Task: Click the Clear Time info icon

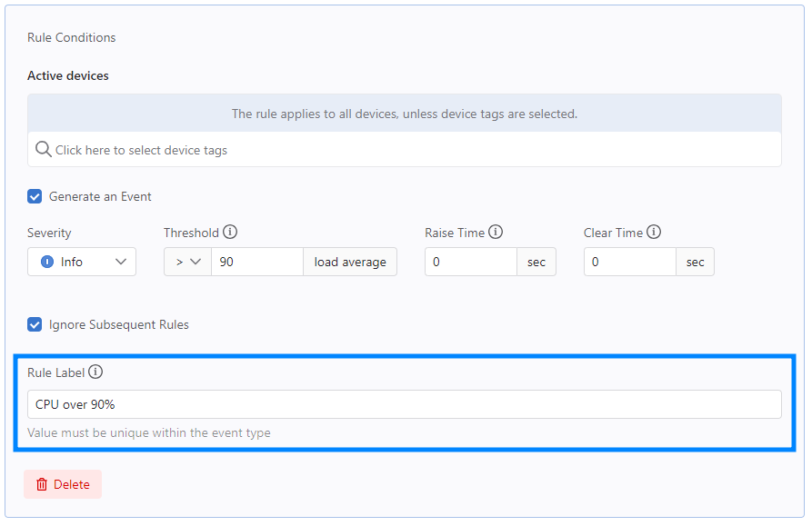Action: click(x=654, y=233)
